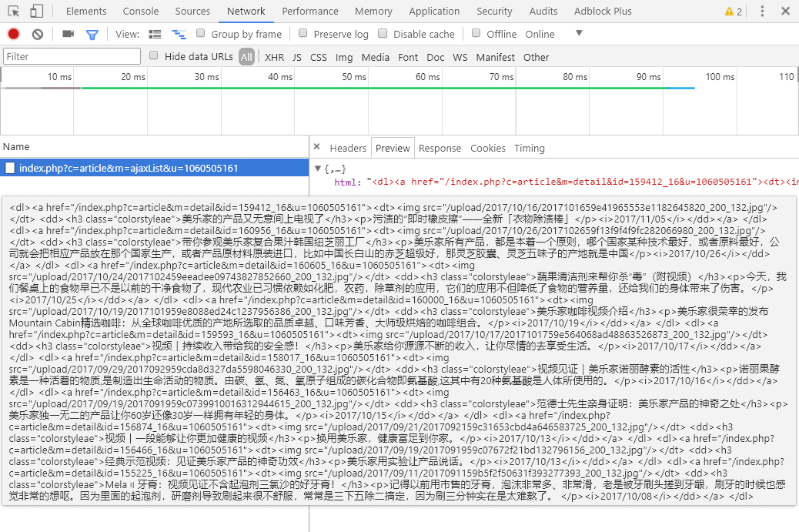Filter requests by CSS
The width and height of the screenshot is (799, 532).
click(319, 57)
